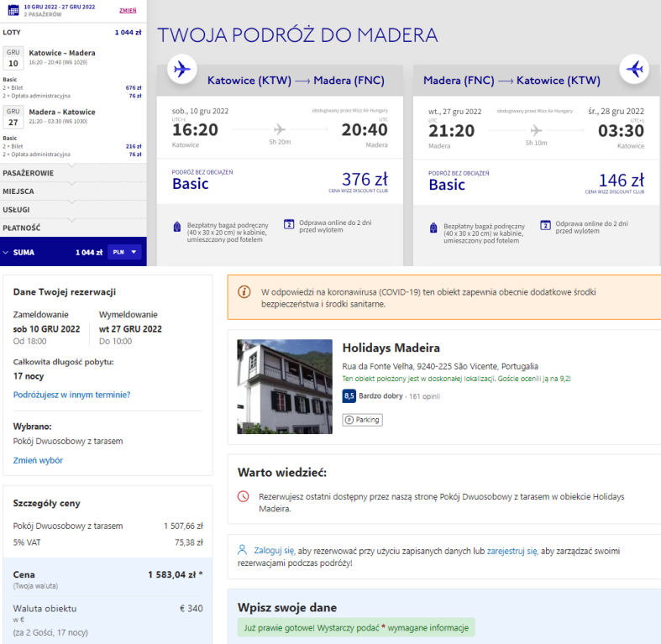
Task: Click online check-in calendar icon in outbound card
Action: click(x=289, y=224)
